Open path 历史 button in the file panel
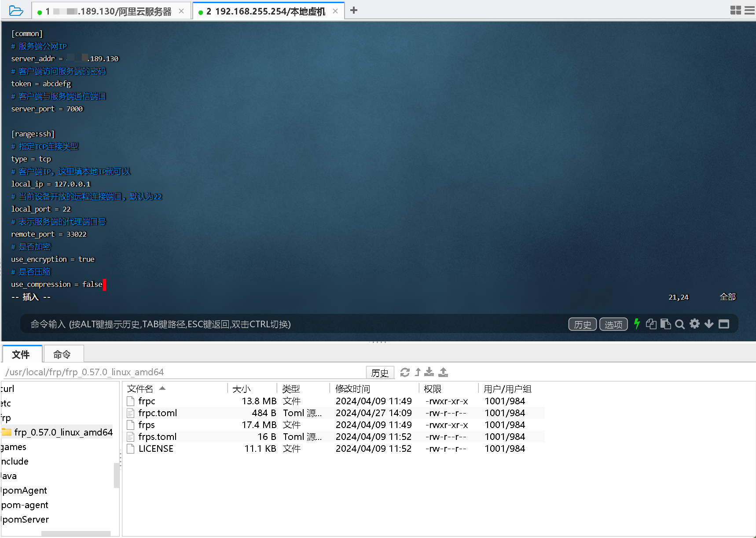Viewport: 756px width, 538px height. pos(380,373)
